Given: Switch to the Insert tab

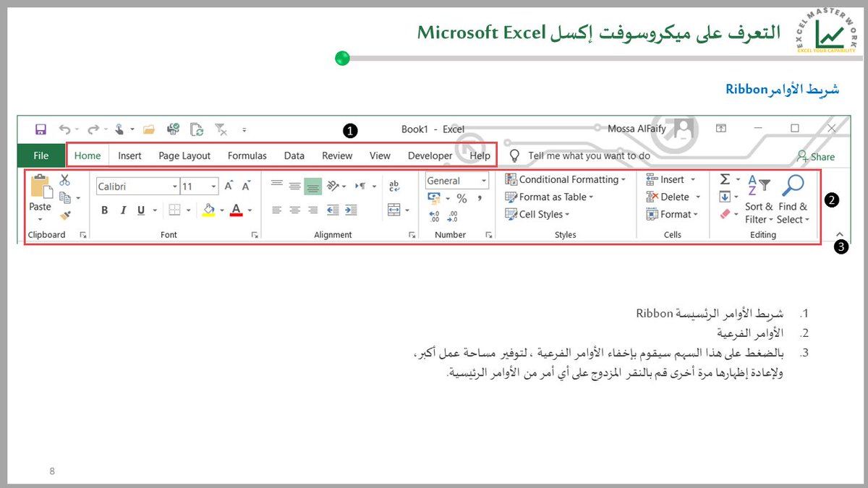Looking at the screenshot, I should 129,155.
